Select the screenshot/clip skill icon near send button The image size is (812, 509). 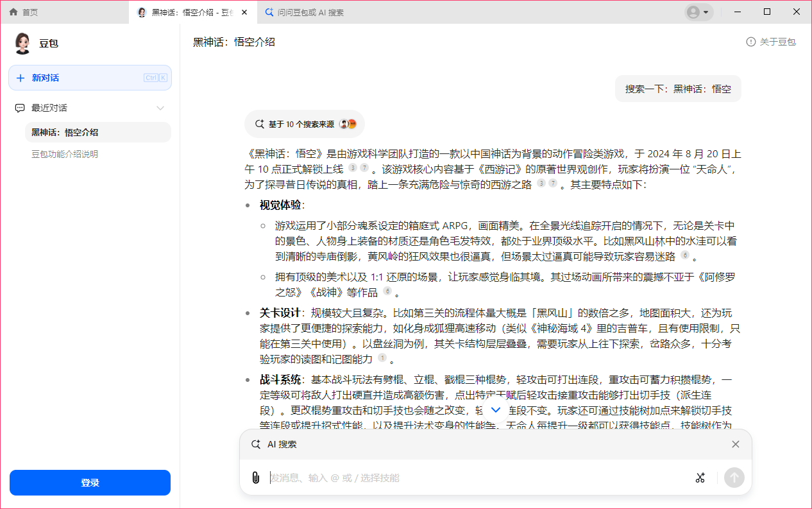point(700,478)
